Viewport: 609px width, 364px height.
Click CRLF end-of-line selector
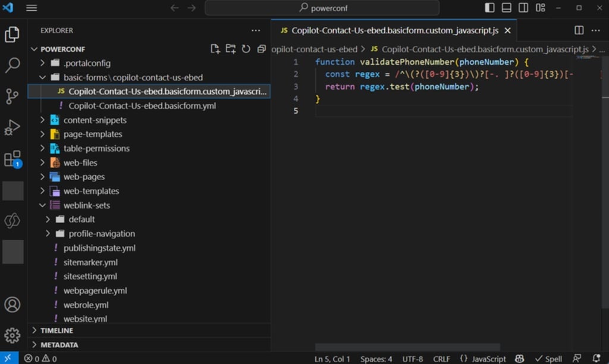(442, 359)
